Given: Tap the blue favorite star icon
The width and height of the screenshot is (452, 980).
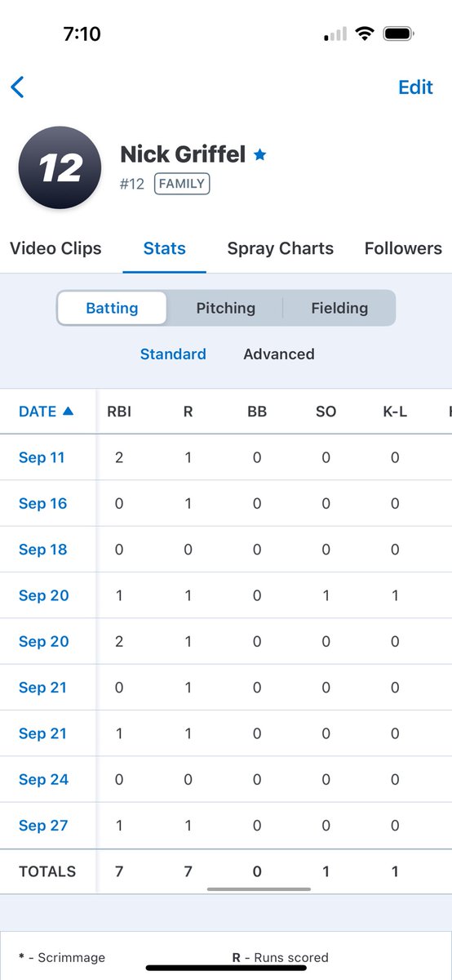Looking at the screenshot, I should click(259, 154).
